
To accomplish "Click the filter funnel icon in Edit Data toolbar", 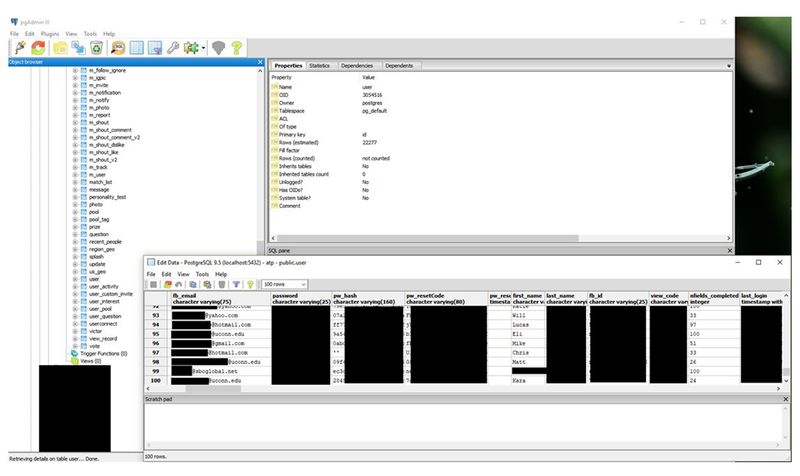I will [x=236, y=284].
